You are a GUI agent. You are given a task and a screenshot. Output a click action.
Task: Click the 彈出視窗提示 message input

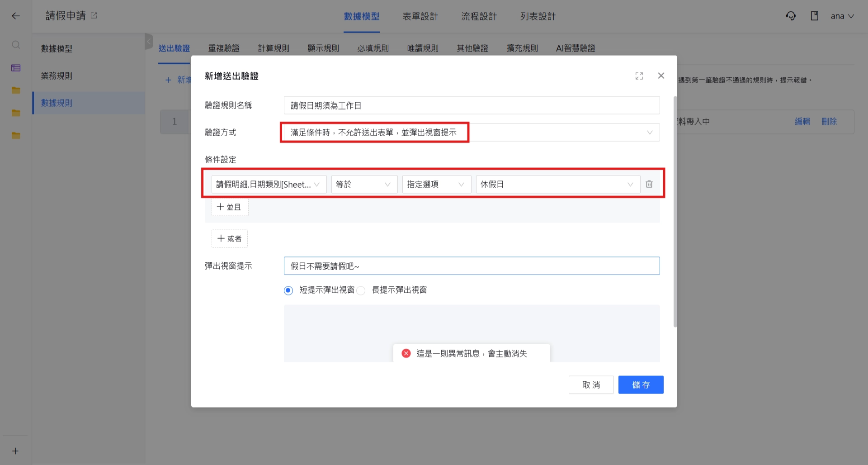pos(472,266)
